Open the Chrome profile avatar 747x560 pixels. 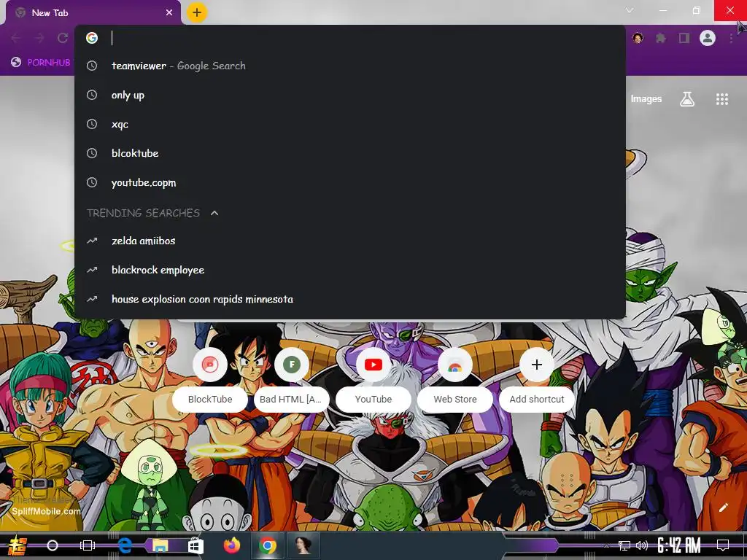click(x=708, y=38)
